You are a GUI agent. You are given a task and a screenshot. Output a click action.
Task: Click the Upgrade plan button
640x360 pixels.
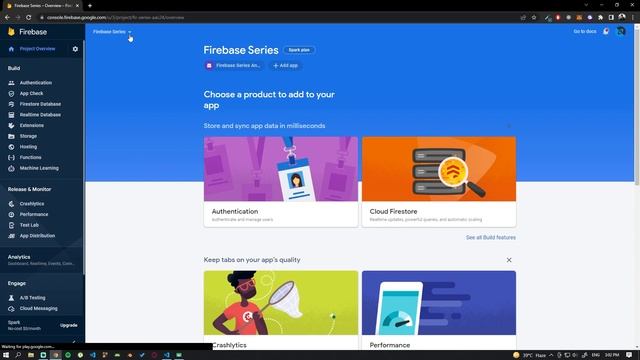69,325
